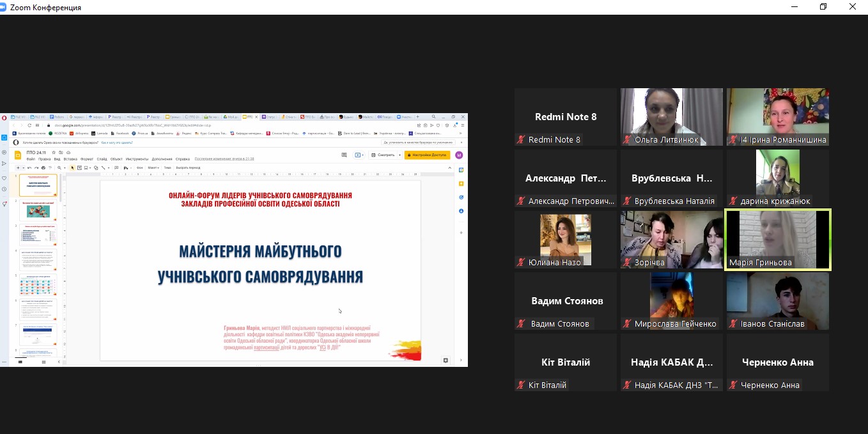Select the second slide thumbnail in filmstrip
The width and height of the screenshot is (868, 434).
(x=38, y=210)
